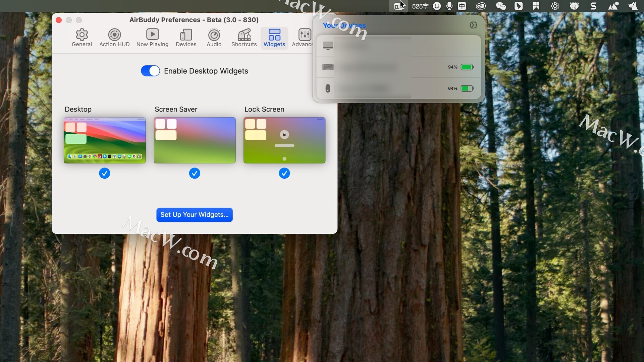
Task: Open the Advanced preferences tab
Action: tap(302, 38)
